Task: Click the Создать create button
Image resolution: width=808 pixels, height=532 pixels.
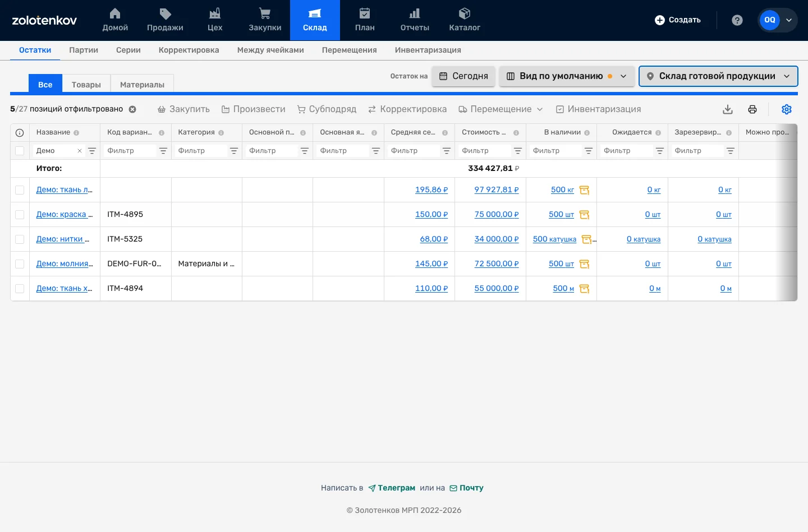Action: coord(678,20)
